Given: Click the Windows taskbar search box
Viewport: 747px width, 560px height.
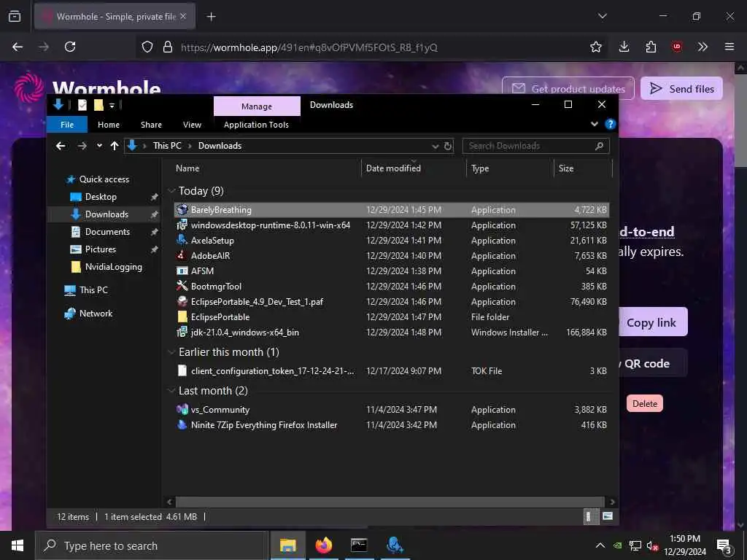Looking at the screenshot, I should [151, 545].
